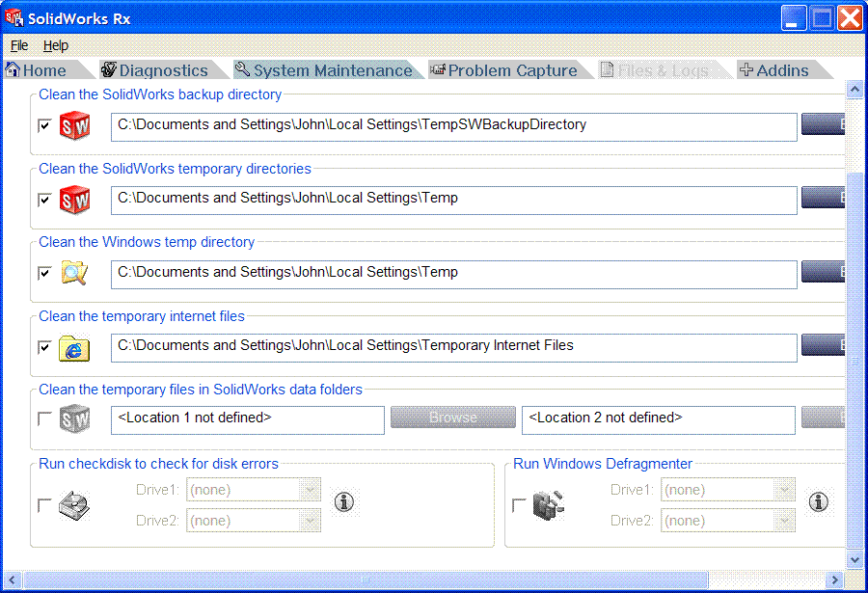
Task: Click the SolidWorks Rx title bar icon
Action: (x=14, y=17)
